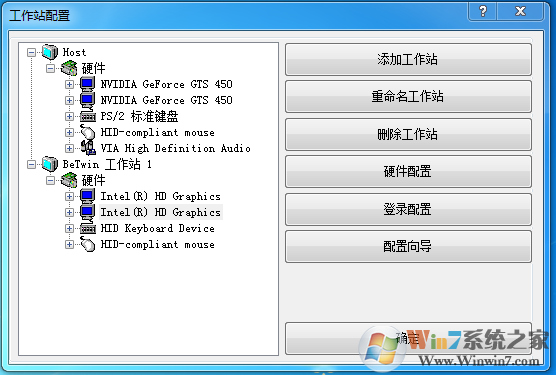Click the mouse icon under BeTwin 工作站 1 hardware
The height and width of the screenshot is (375, 556).
[88, 244]
